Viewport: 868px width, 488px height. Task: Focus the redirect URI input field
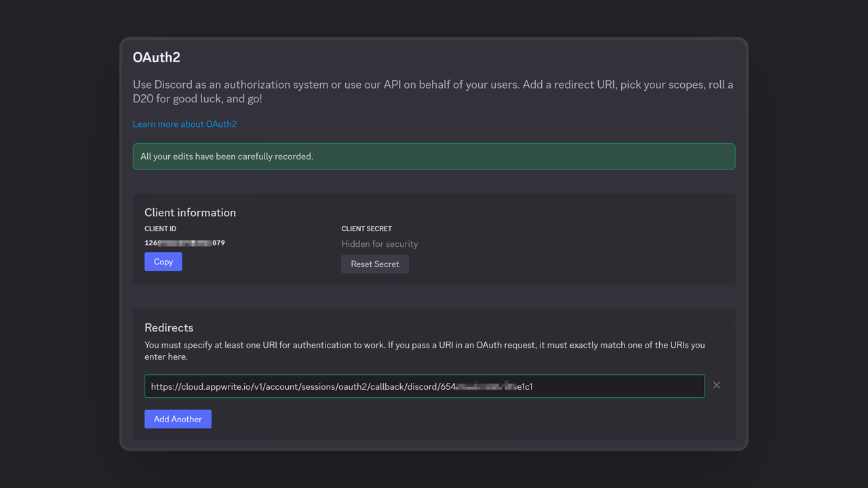click(x=425, y=386)
